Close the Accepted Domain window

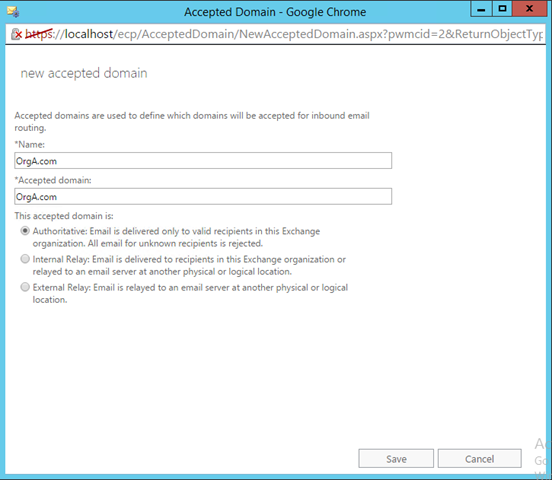click(529, 9)
